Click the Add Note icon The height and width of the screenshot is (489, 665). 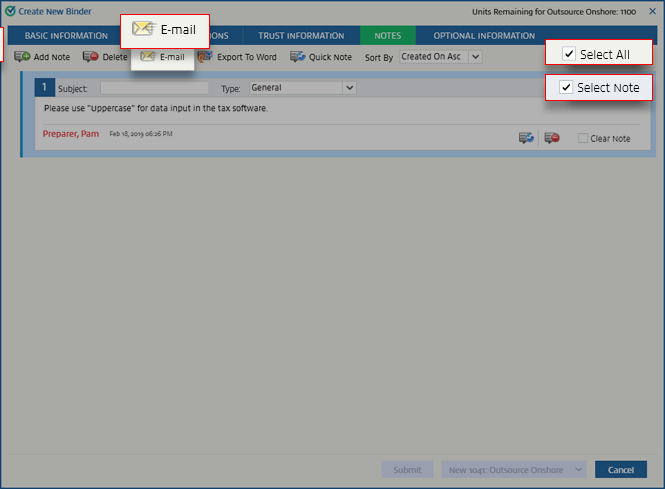pos(22,56)
